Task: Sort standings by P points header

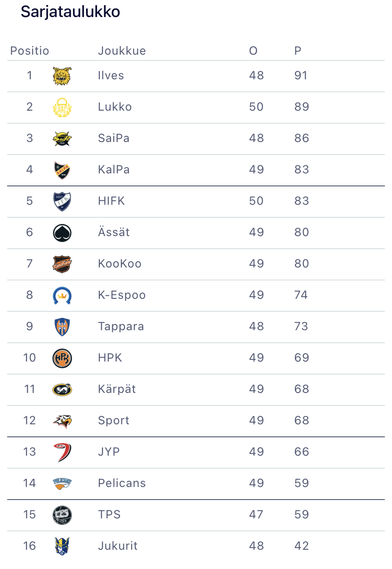Action: coord(298,51)
